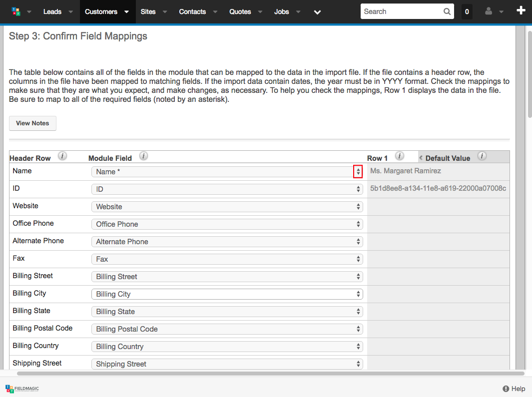Click the plus quick create icon
This screenshot has width=532, height=397.
[521, 10]
